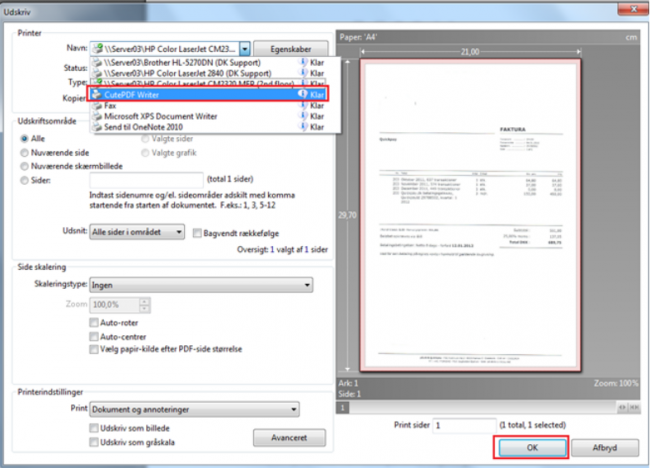Click info icon beside CutePDF Writer status
650x468 pixels.
(302, 94)
